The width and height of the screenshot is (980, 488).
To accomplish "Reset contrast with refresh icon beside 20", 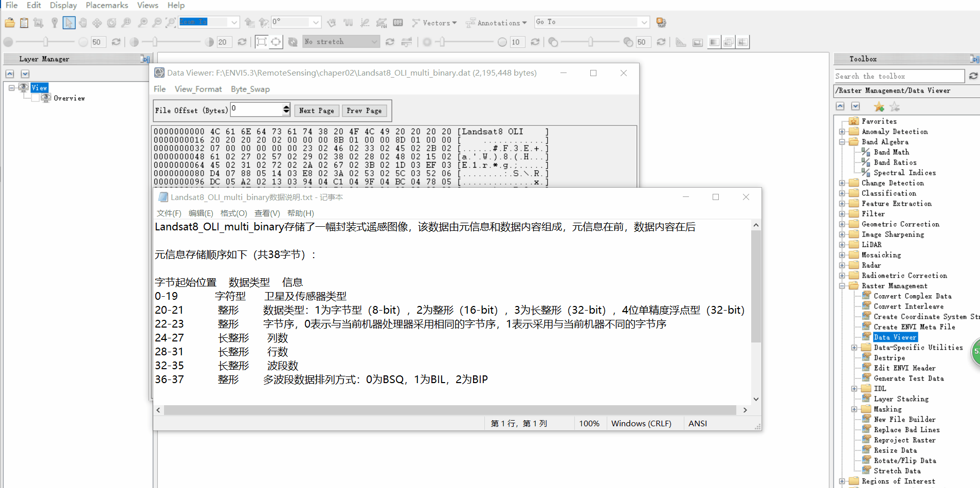I will [x=242, y=42].
